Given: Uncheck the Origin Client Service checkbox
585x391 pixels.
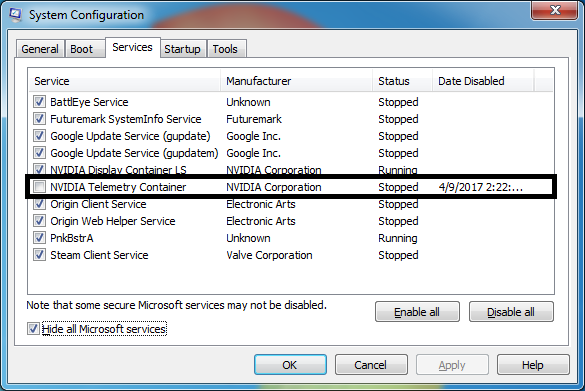Looking at the screenshot, I should pos(39,204).
